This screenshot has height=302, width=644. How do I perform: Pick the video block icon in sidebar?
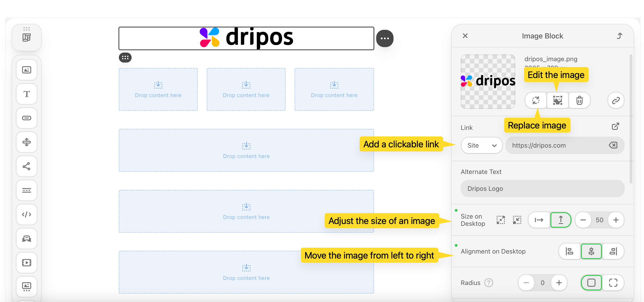click(26, 263)
